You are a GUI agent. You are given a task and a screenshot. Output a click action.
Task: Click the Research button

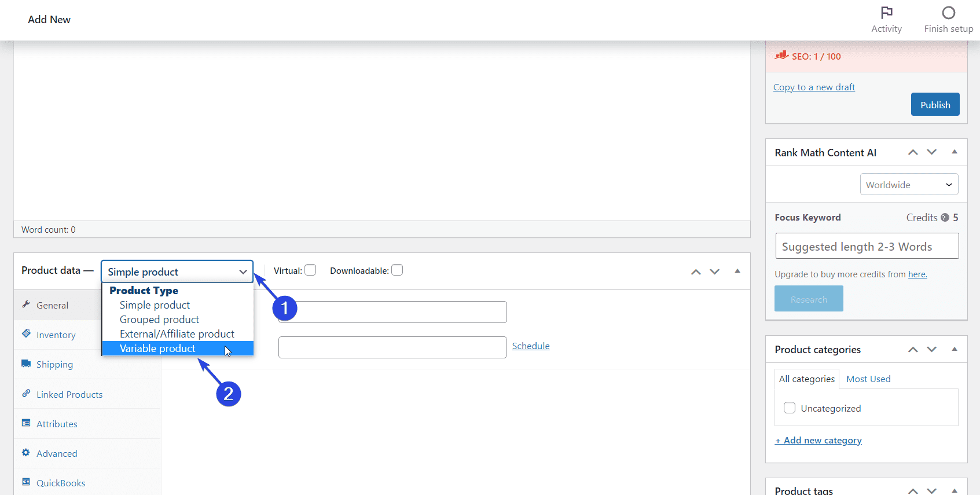(x=809, y=299)
